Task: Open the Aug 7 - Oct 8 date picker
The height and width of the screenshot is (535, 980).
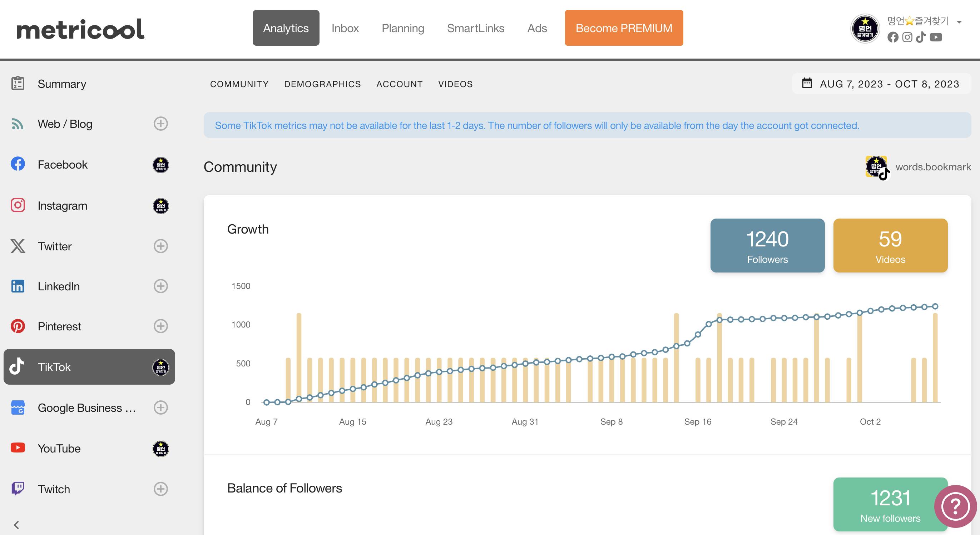Action: (x=889, y=84)
